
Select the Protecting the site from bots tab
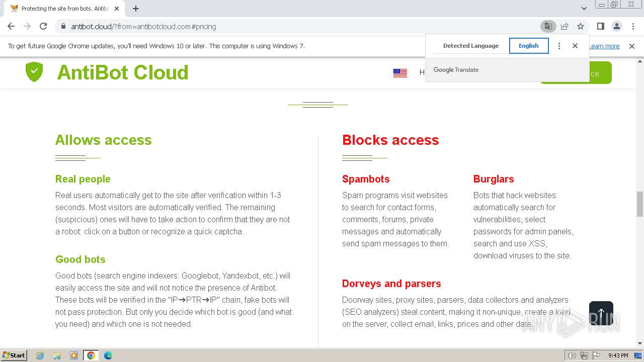point(64,9)
